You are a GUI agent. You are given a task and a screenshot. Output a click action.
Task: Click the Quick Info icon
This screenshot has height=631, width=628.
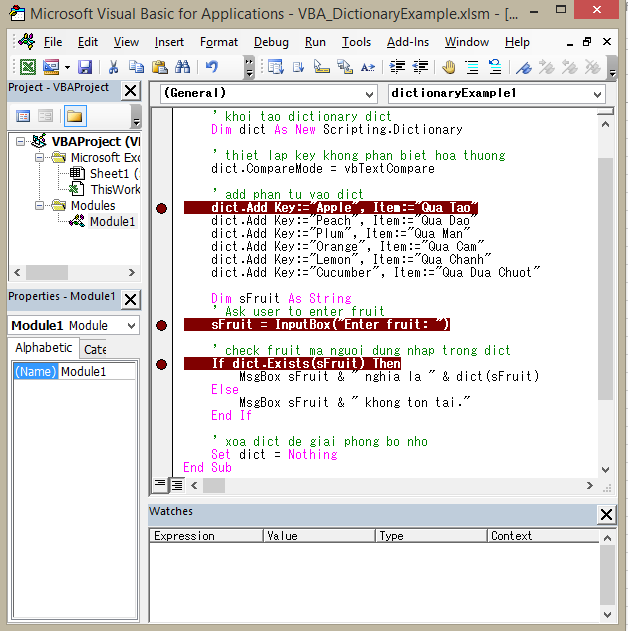click(322, 67)
